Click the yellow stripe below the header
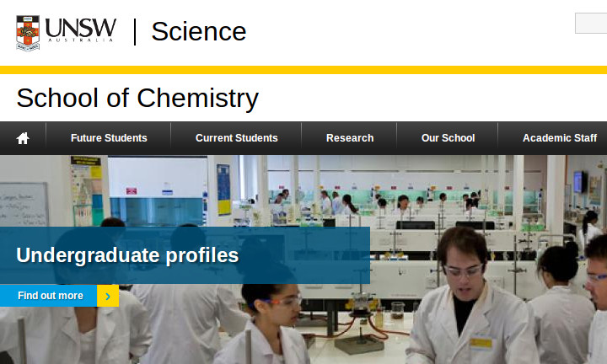This screenshot has width=607, height=364. coord(303,70)
